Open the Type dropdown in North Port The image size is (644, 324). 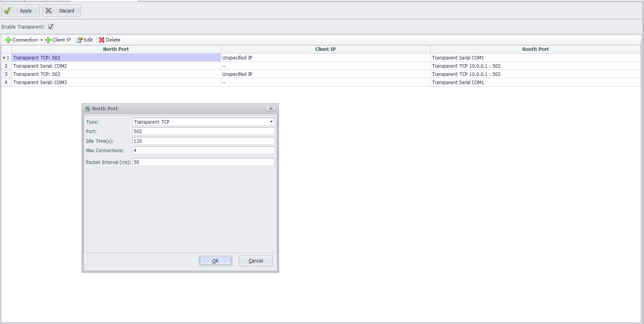point(271,122)
